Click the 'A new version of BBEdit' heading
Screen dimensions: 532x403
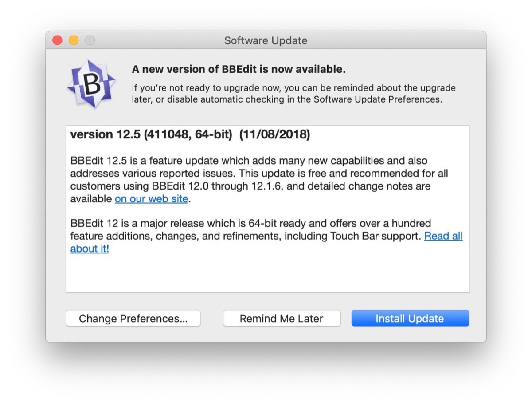(239, 70)
